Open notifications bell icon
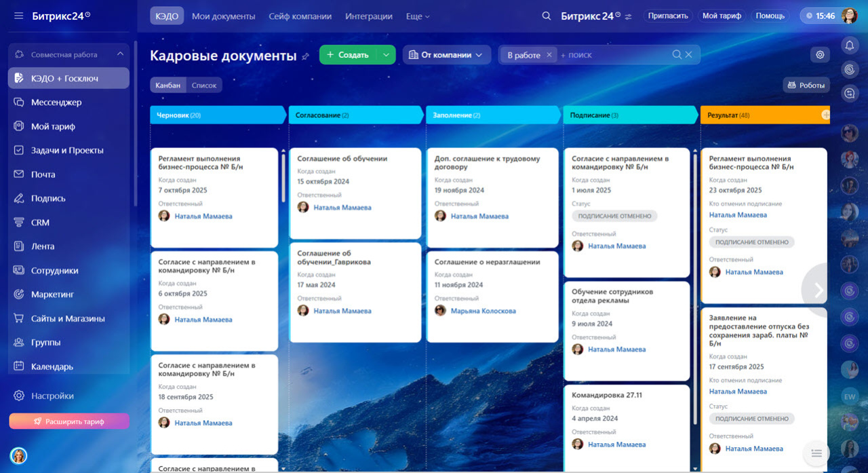Screen dimensions: 868x473 pos(849,45)
